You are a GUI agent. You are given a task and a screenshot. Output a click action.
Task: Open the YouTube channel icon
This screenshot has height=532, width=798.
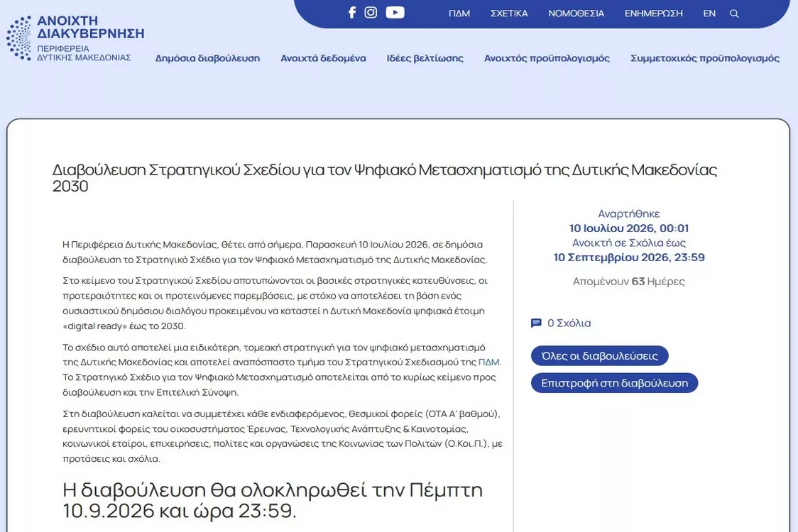pos(395,12)
